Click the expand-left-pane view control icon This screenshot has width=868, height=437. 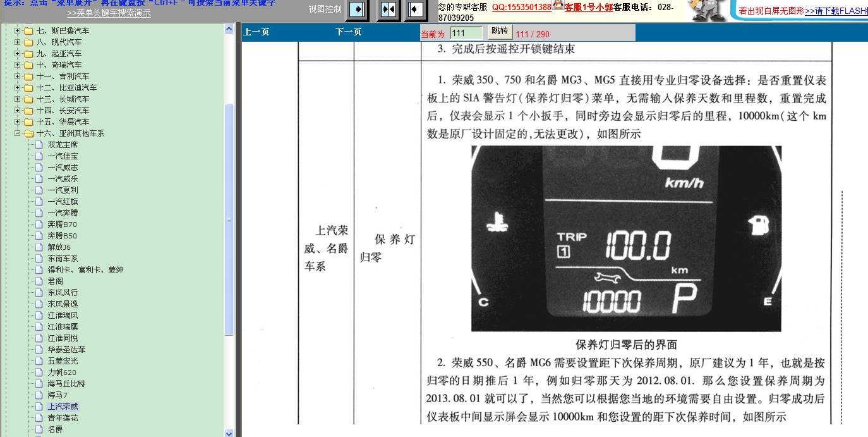(x=415, y=9)
